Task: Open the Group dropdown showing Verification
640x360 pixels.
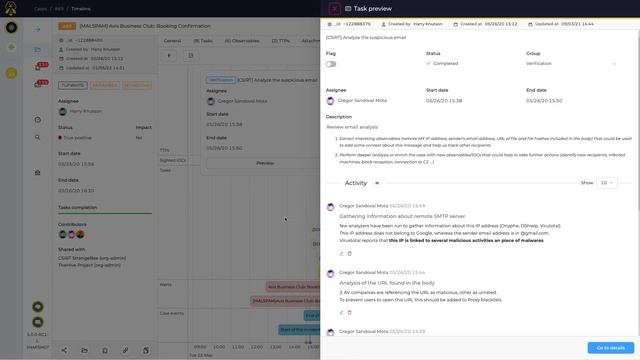Action: [x=571, y=64]
